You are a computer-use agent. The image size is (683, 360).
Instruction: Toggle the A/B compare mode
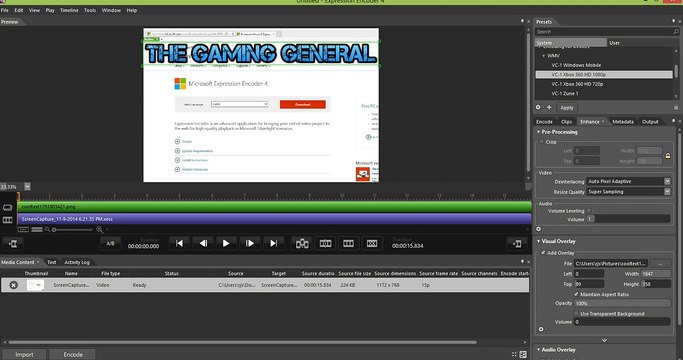(x=111, y=243)
